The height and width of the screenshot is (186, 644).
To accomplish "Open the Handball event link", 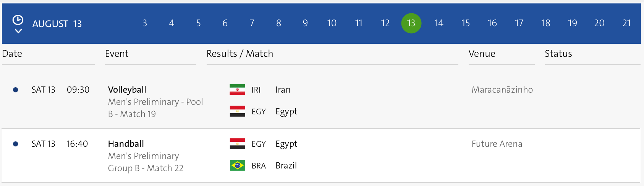I will (126, 144).
